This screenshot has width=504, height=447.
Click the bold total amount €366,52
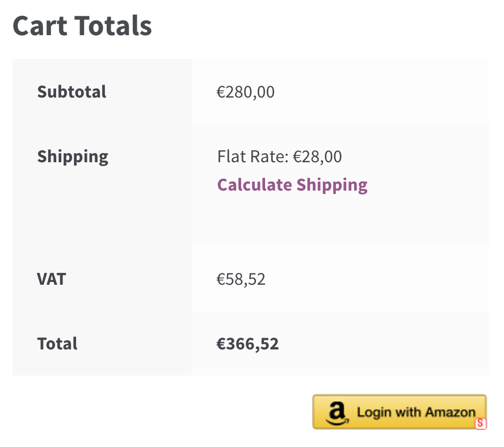247,344
